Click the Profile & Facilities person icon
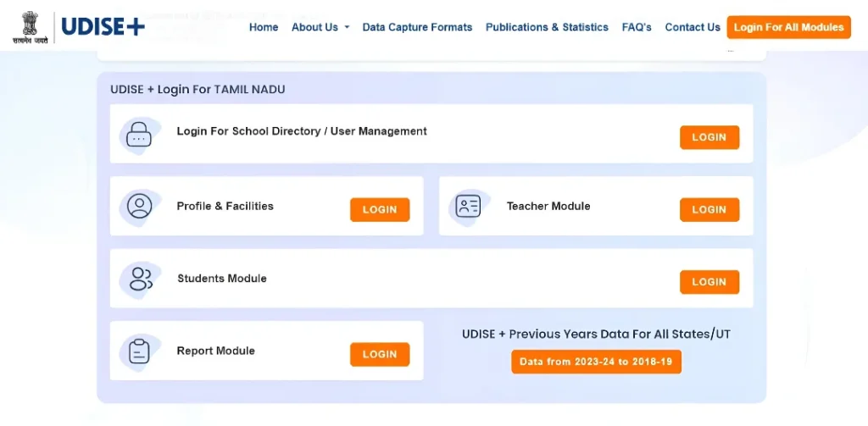The image size is (868, 426). (139, 206)
